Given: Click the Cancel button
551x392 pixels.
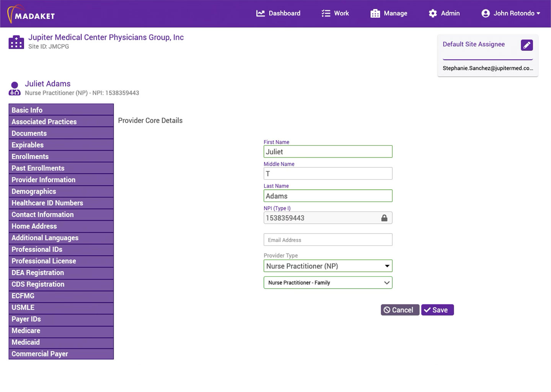Looking at the screenshot, I should 400,310.
